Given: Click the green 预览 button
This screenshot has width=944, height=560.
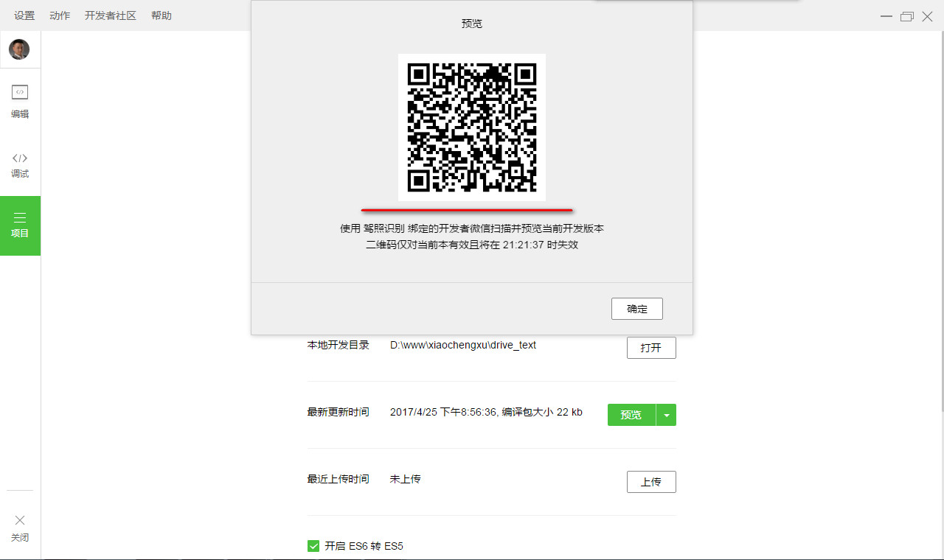Looking at the screenshot, I should tap(631, 415).
